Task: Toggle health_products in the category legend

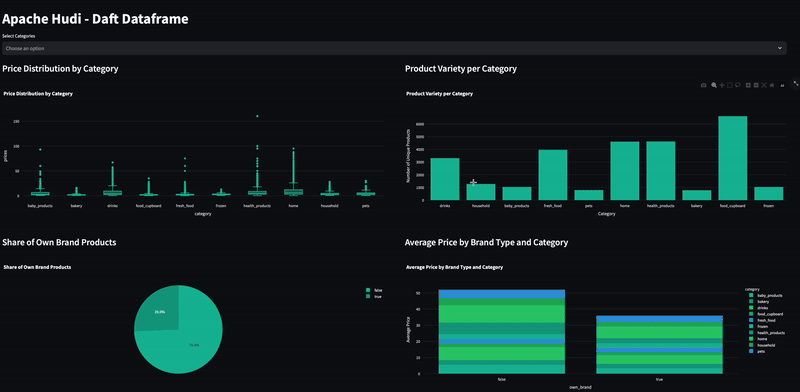Action: coord(767,333)
